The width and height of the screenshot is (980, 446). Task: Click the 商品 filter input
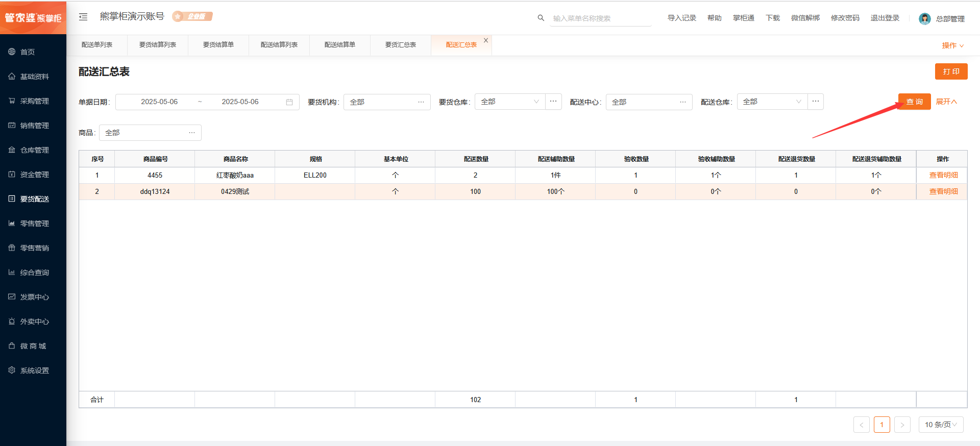pyautogui.click(x=150, y=133)
